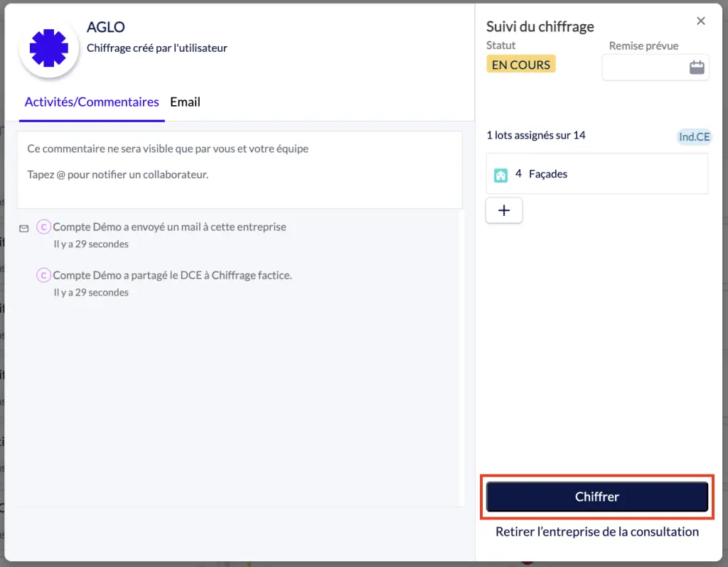
Task: Click the avatar next to the sent-mail entry
Action: click(x=43, y=227)
